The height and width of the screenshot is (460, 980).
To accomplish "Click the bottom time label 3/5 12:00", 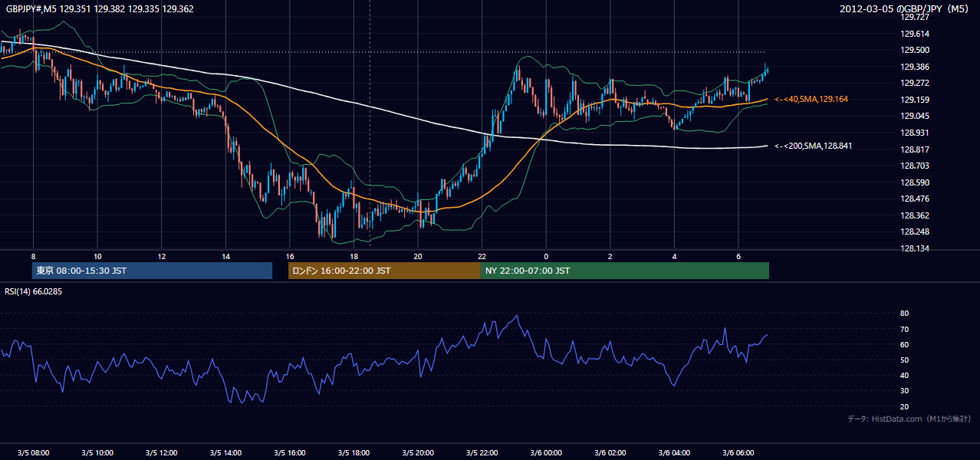I will tap(161, 453).
